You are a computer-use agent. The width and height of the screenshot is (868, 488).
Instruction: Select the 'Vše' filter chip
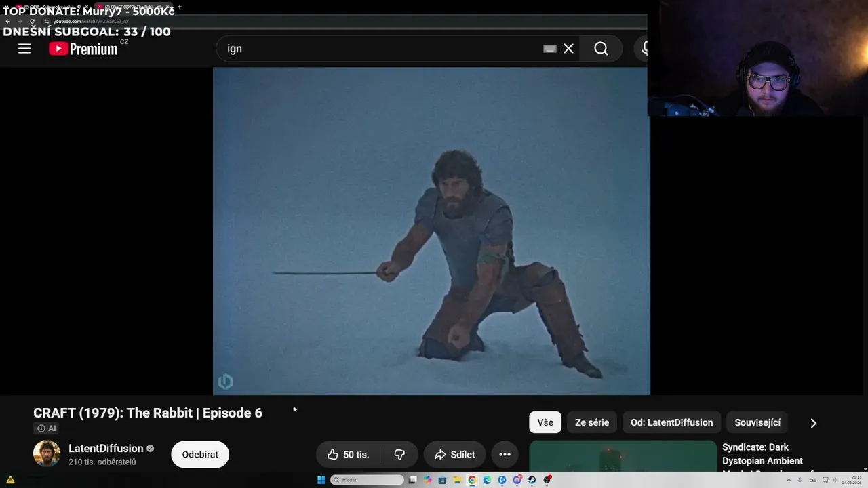tap(545, 422)
